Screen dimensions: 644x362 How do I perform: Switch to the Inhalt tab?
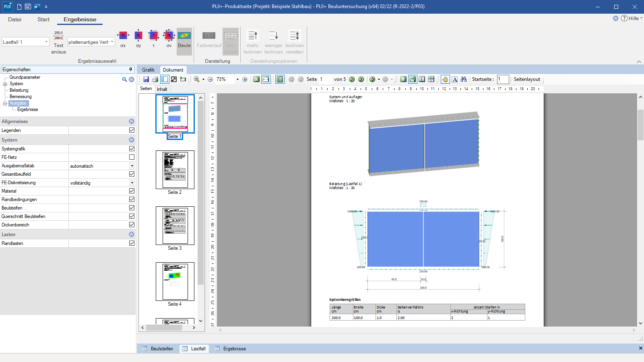(162, 89)
